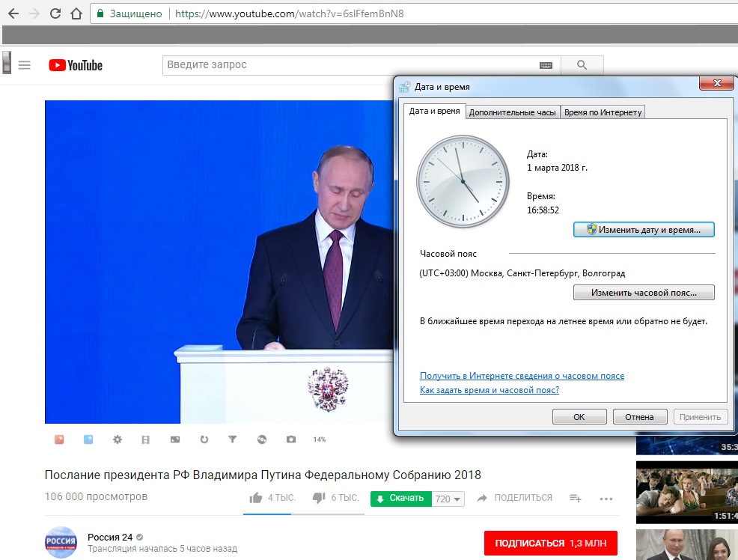Close the Дата и время dialog

click(x=716, y=83)
